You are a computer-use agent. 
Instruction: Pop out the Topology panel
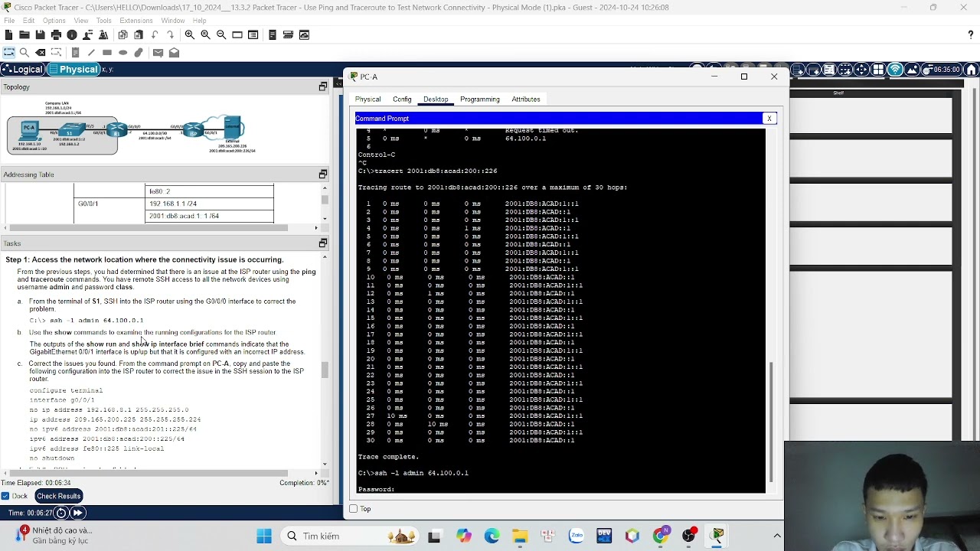[x=323, y=87]
